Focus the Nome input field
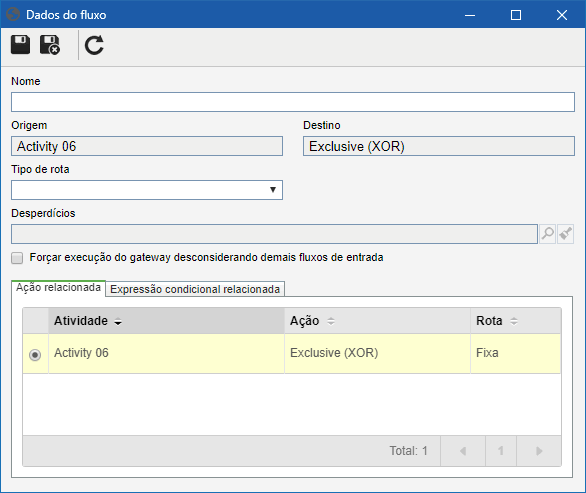Viewport: 586px width, 493px height. point(293,102)
